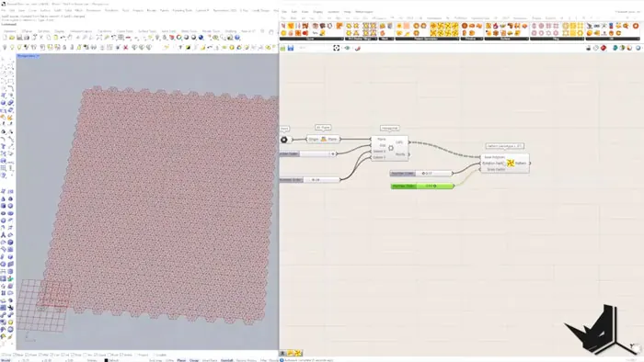Open the Rhino File menu
644x362 pixels.
tap(4, 10)
